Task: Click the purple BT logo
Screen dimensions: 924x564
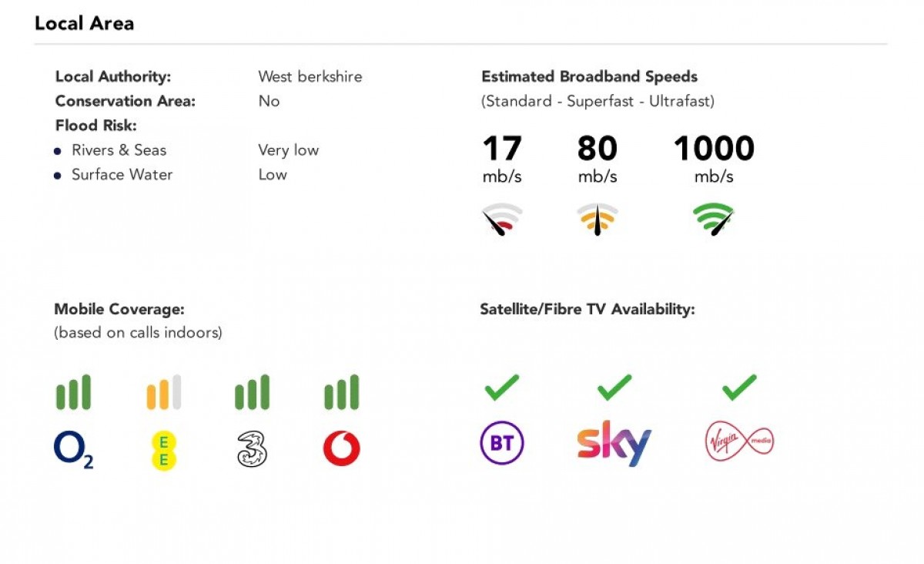Action: [x=502, y=442]
